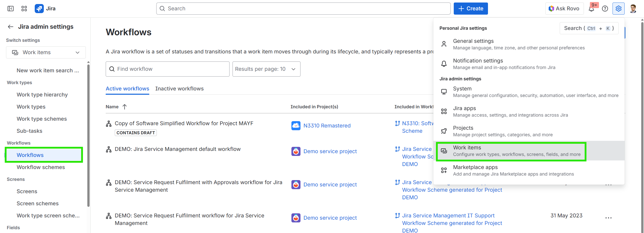The height and width of the screenshot is (233, 644).
Task: Select System in Jira admin settings menu
Action: click(x=529, y=92)
